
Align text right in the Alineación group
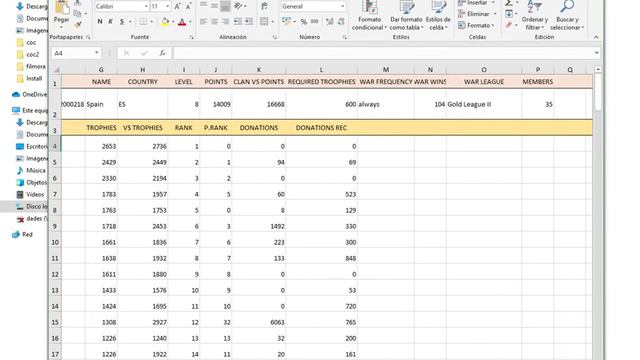(225, 22)
